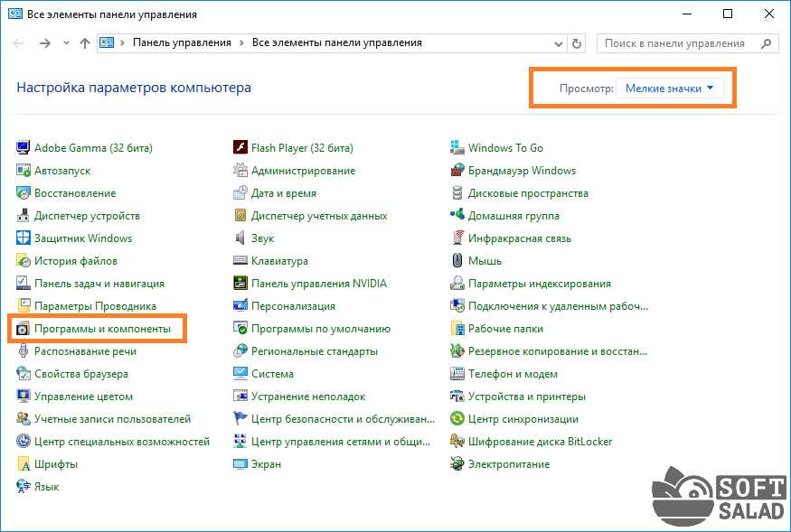
Task: Click the Домашняя группа icon
Action: tap(457, 215)
